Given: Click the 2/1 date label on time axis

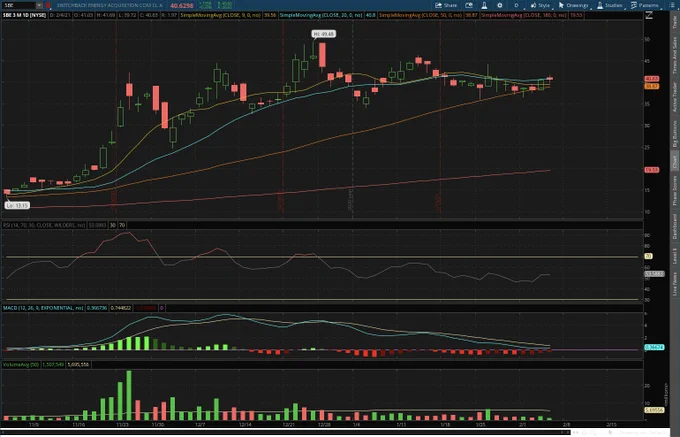Looking at the screenshot, I should pyautogui.click(x=523, y=424).
